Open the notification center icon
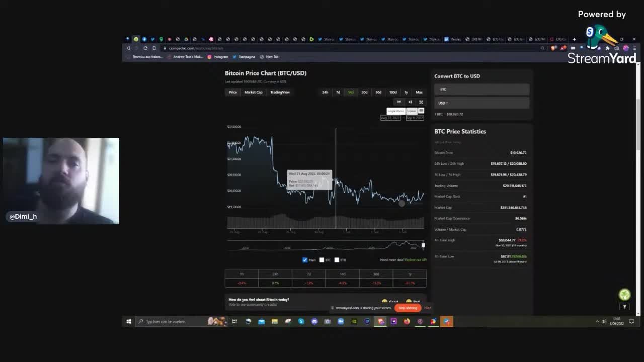The width and height of the screenshot is (644, 362). pyautogui.click(x=632, y=322)
